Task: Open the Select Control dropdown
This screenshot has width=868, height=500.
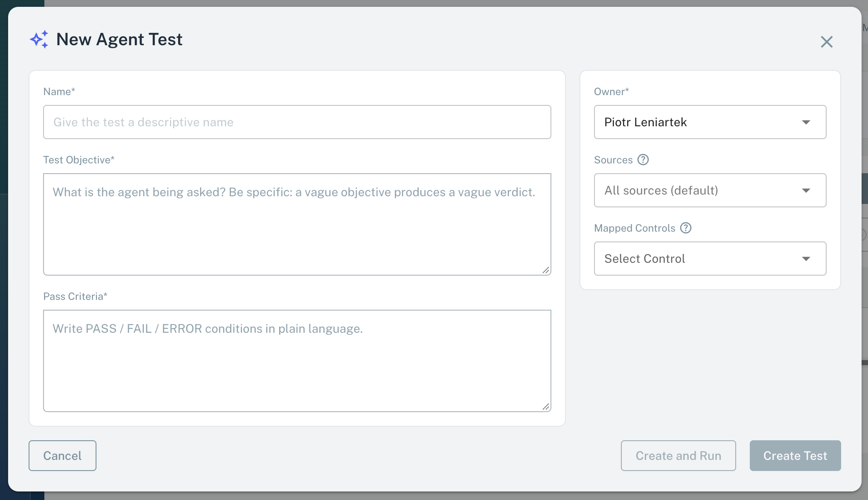Action: (710, 259)
